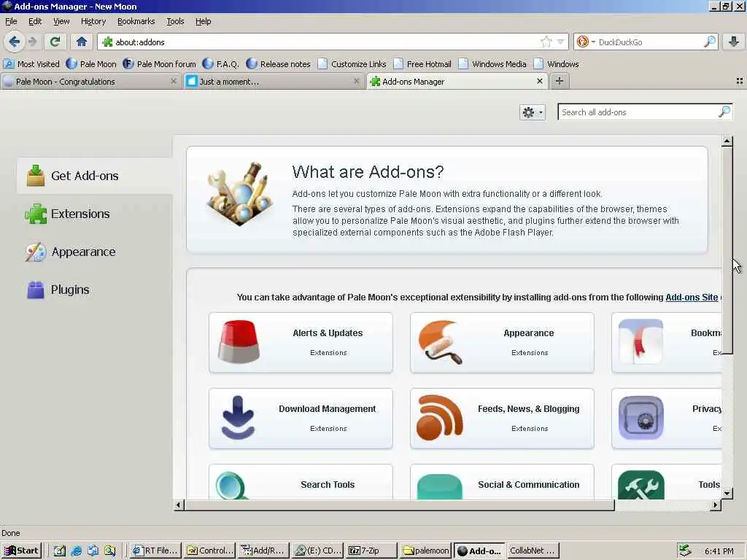The height and width of the screenshot is (560, 747).
Task: Close the Just a moment tab
Action: coord(356,82)
